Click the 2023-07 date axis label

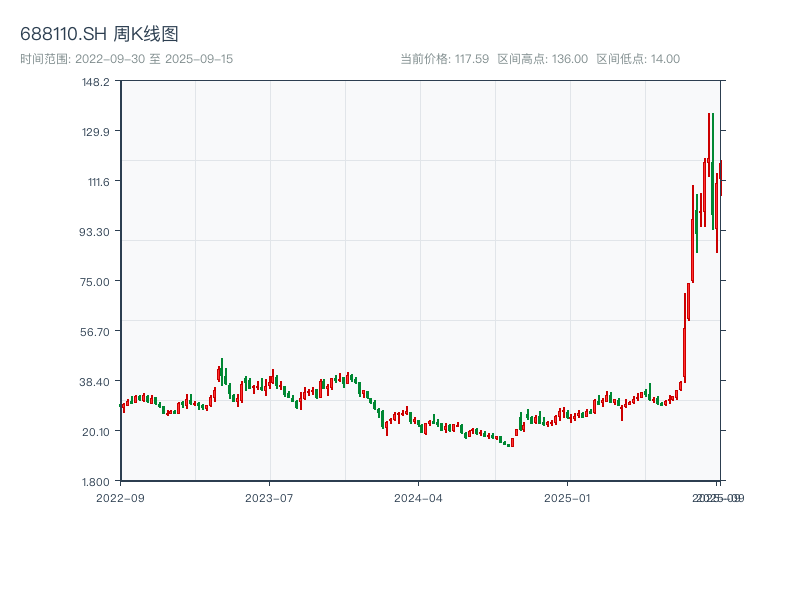click(x=270, y=497)
